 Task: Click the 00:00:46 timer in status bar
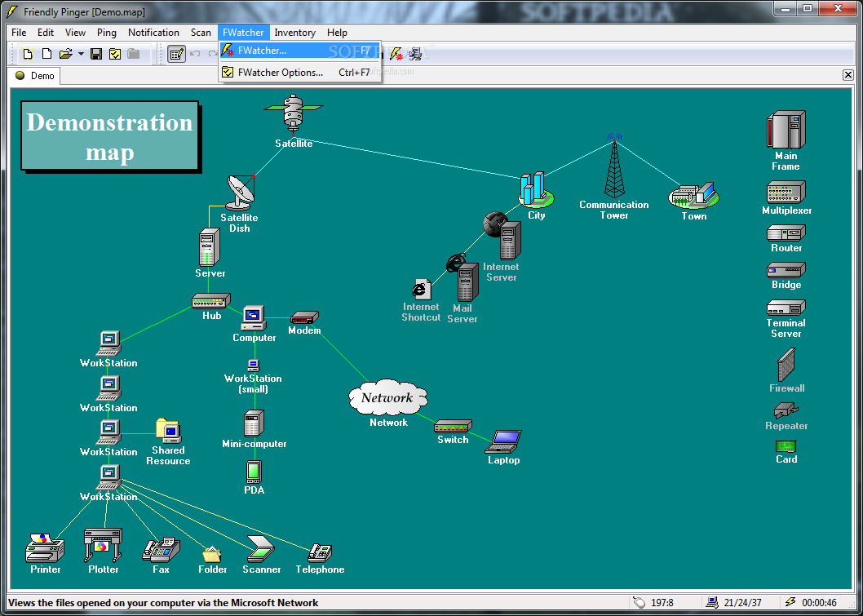pyautogui.click(x=819, y=603)
